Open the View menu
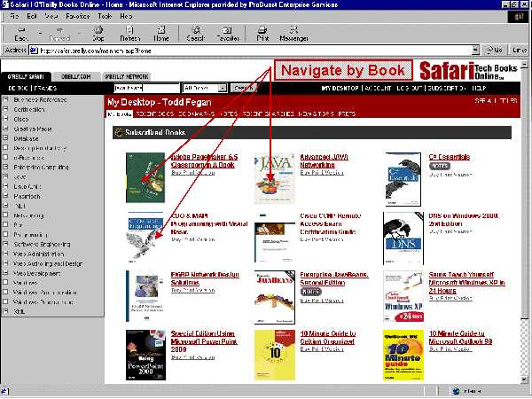Viewport: 532px width, 399px height. (x=51, y=16)
